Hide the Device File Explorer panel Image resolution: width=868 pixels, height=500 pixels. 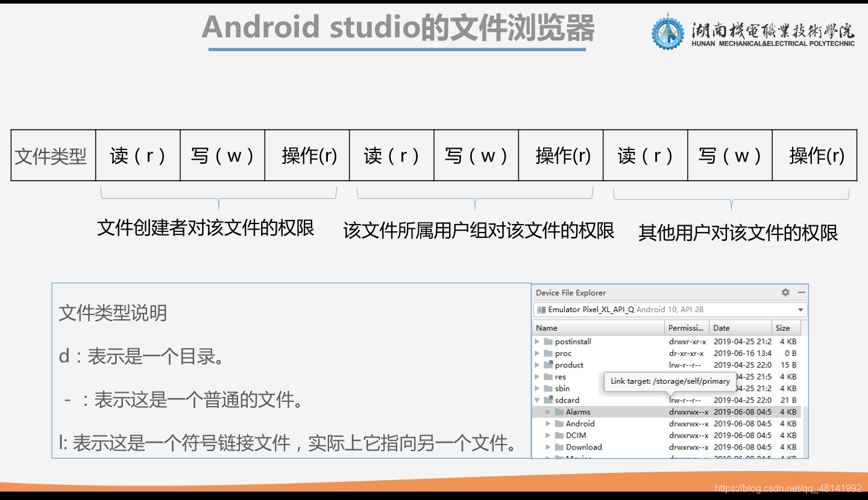click(x=801, y=292)
